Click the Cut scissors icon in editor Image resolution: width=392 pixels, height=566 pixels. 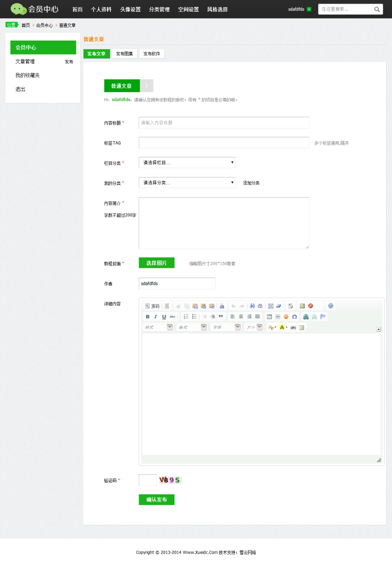click(178, 306)
